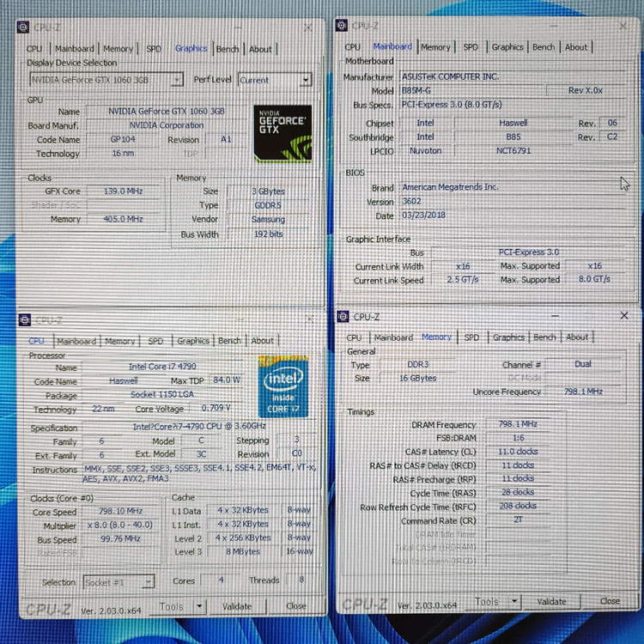Click CPU-Z app icon in Mainboard window title bar
Screen dimensions: 644x644
coord(341,26)
